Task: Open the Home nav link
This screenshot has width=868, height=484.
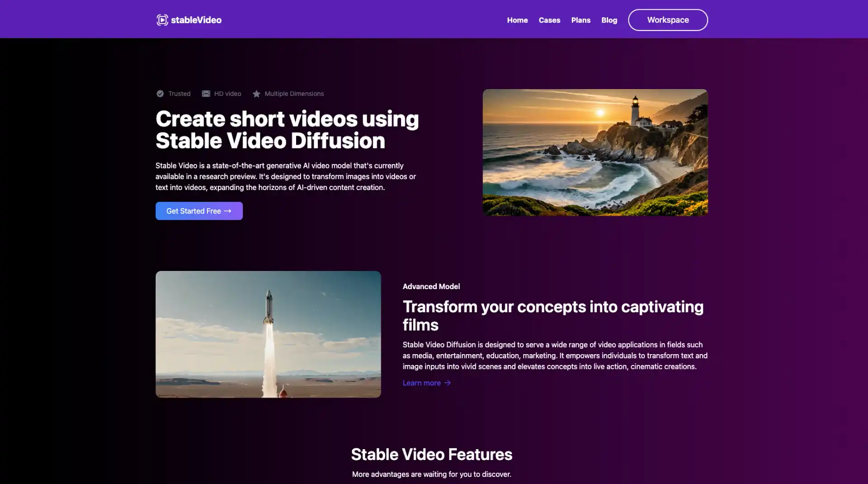Action: (517, 20)
